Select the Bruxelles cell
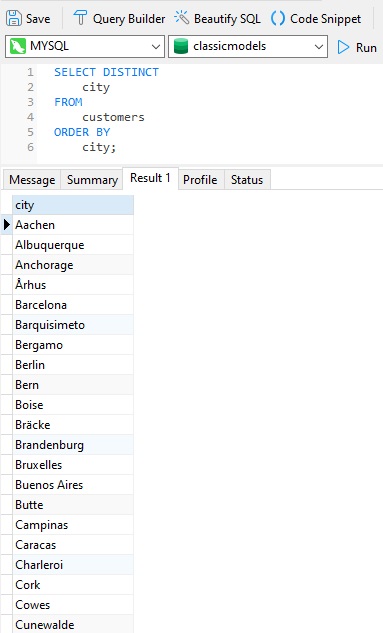Screen dimensions: 383x633 coord(73,465)
